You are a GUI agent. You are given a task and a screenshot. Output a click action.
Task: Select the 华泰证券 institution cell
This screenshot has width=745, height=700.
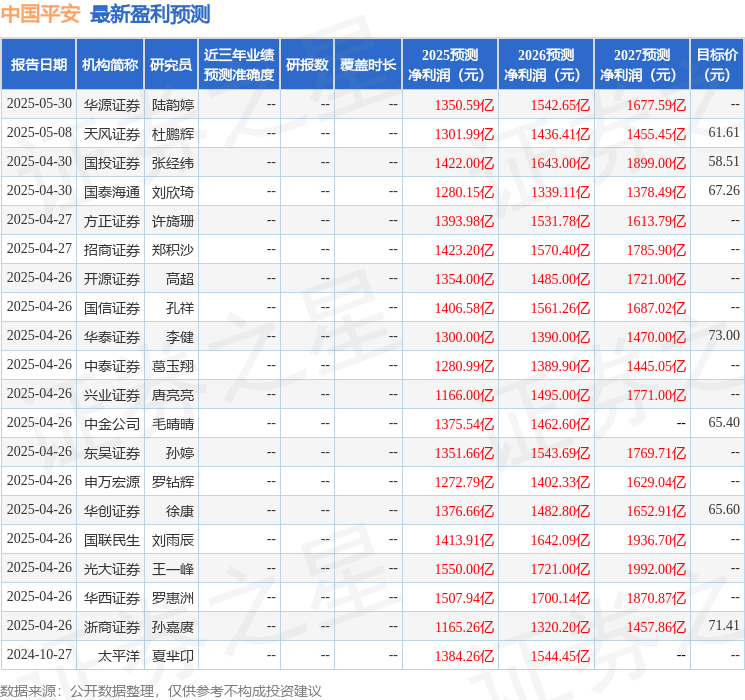point(112,337)
